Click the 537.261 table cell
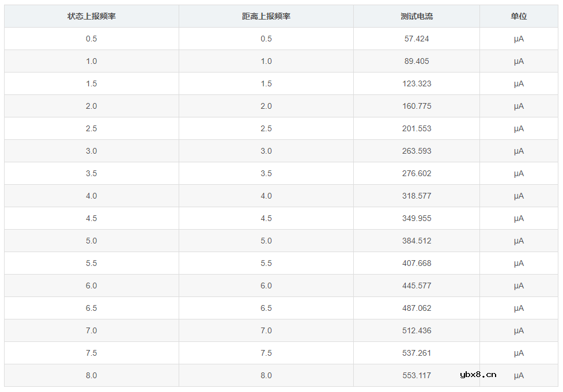Screen dimensions: 563x392 pos(417,353)
